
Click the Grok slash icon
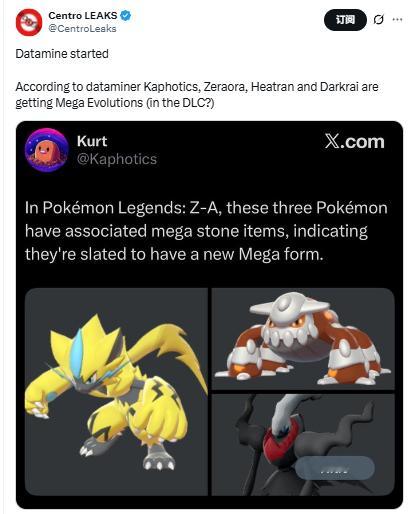[x=378, y=20]
